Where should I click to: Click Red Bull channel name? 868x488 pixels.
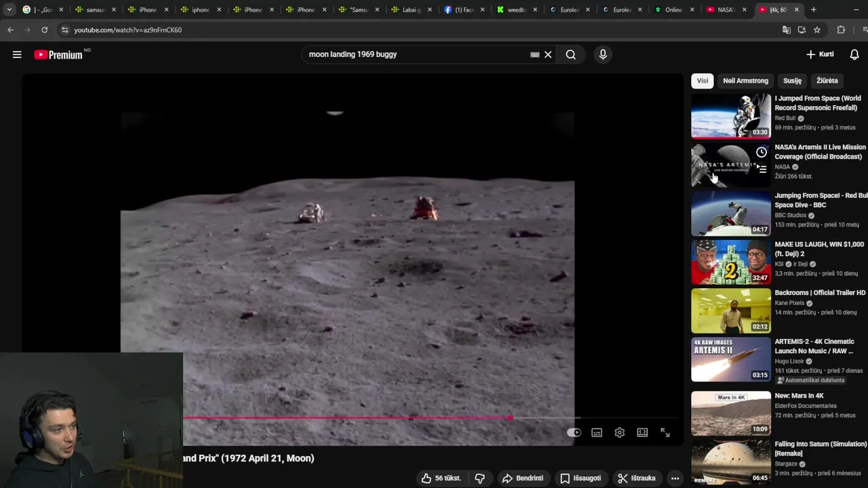click(785, 118)
